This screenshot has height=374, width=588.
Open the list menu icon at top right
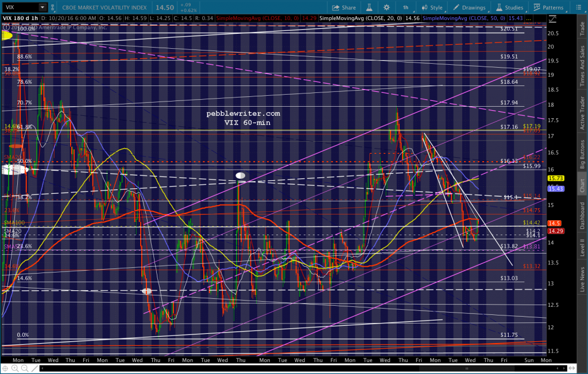tap(579, 7)
